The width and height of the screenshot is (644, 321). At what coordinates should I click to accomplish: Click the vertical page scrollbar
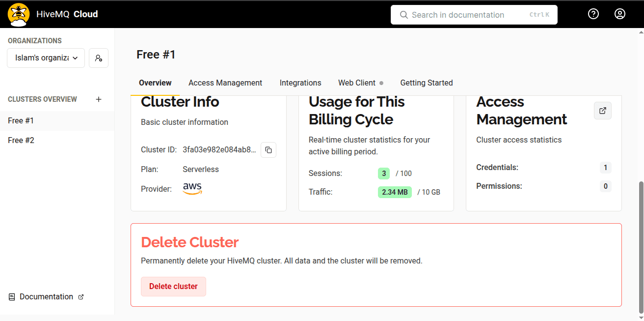click(641, 246)
